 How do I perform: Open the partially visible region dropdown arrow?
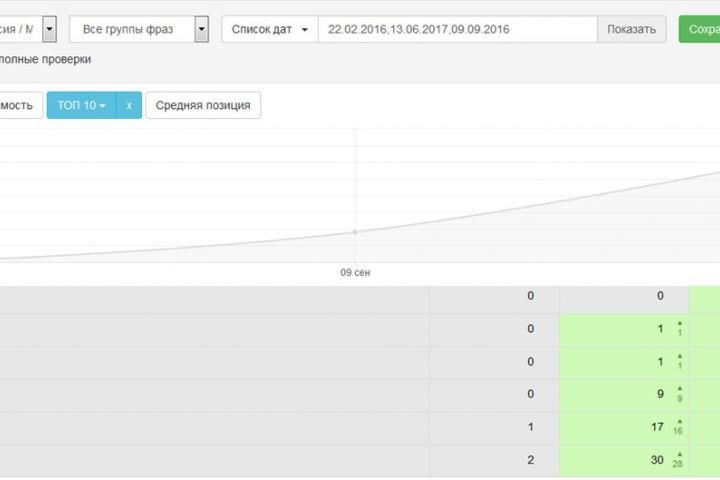click(x=49, y=29)
